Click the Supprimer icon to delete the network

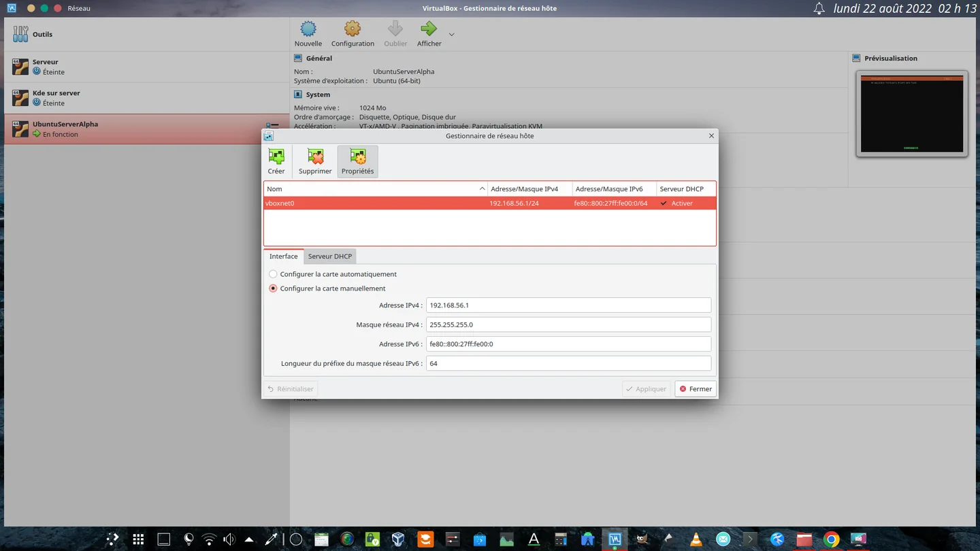click(315, 157)
